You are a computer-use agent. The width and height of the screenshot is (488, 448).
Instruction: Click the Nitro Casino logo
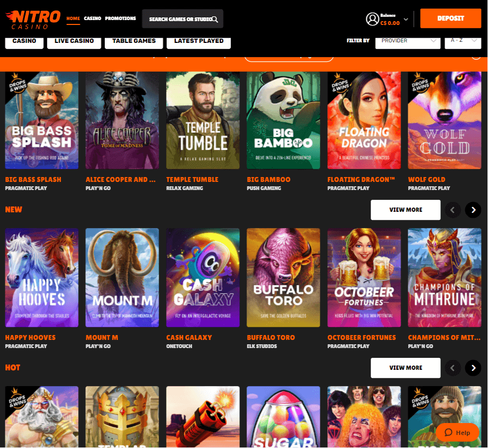tap(33, 20)
